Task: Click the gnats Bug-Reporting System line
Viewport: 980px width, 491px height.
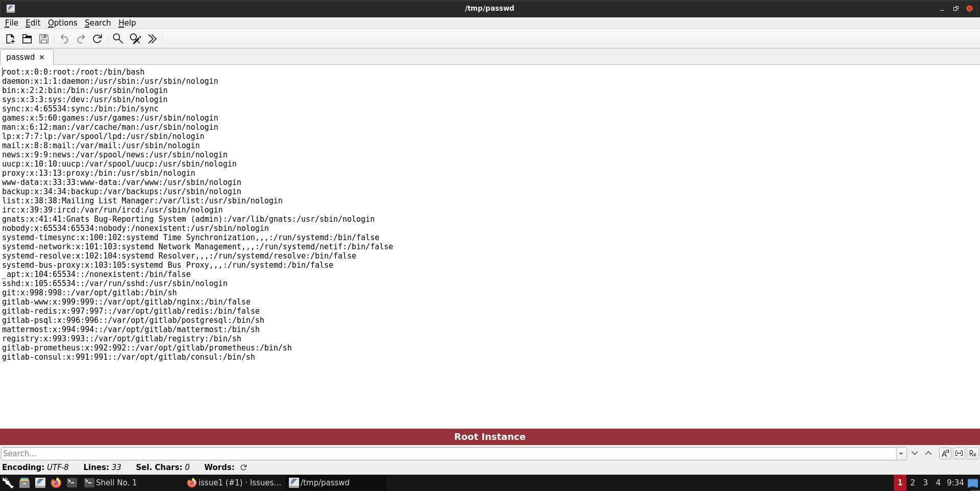Action: pyautogui.click(x=188, y=219)
